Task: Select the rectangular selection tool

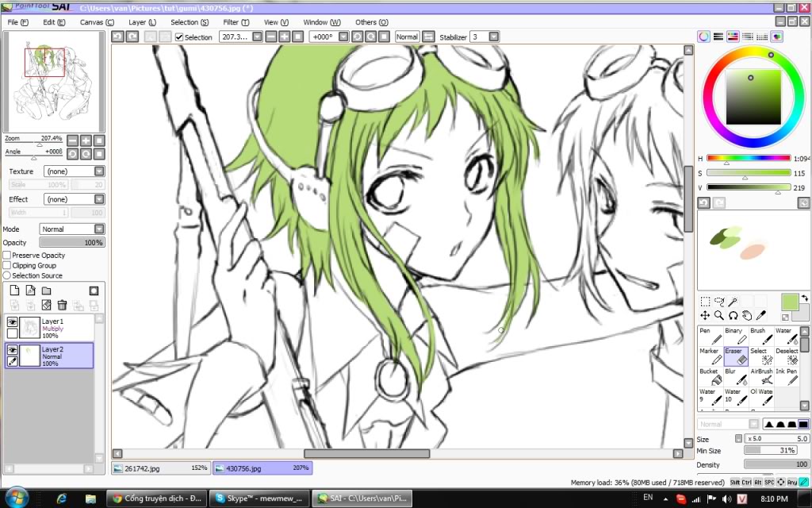Action: pos(705,302)
